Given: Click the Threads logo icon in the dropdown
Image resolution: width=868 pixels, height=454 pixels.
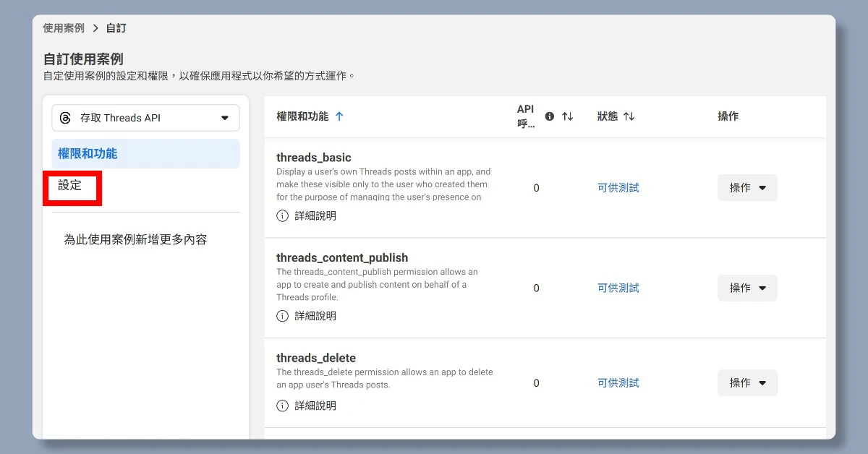Looking at the screenshot, I should [x=65, y=118].
